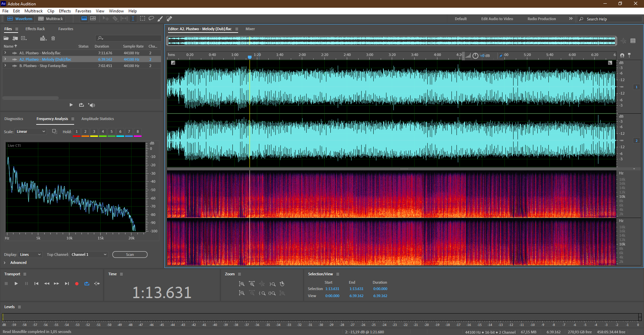Open the Multitrack menu

pyautogui.click(x=34, y=11)
